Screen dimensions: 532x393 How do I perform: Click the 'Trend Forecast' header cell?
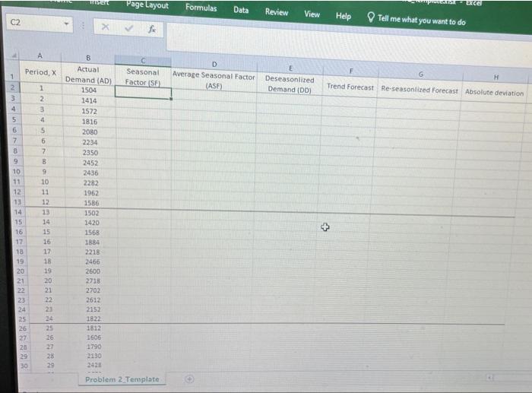[x=350, y=87]
